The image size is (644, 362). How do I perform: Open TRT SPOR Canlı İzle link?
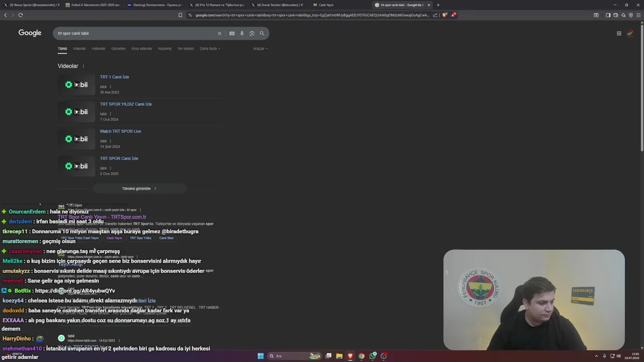119,158
